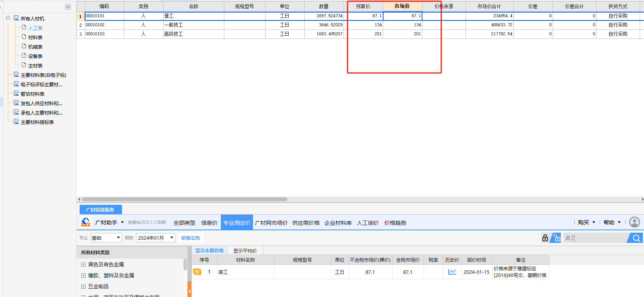Viewport: 644px width, 297px height.
Task: Switch to 信息价 tab
Action: tap(209, 223)
